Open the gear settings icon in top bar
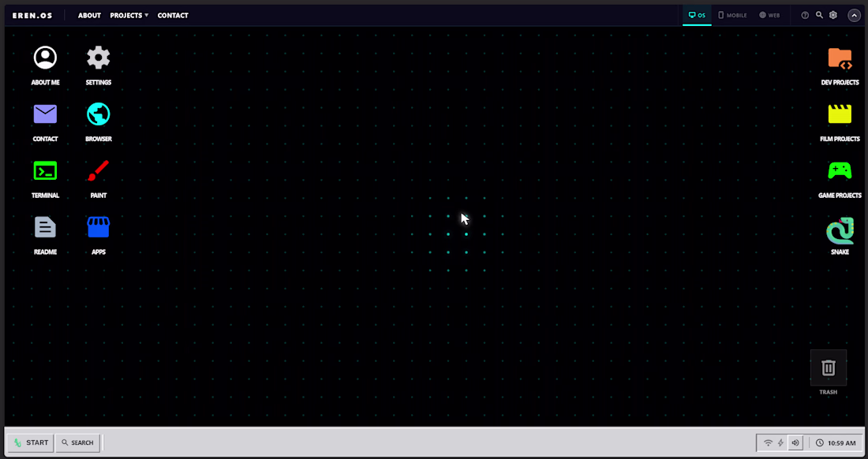This screenshot has height=459, width=868. (833, 16)
